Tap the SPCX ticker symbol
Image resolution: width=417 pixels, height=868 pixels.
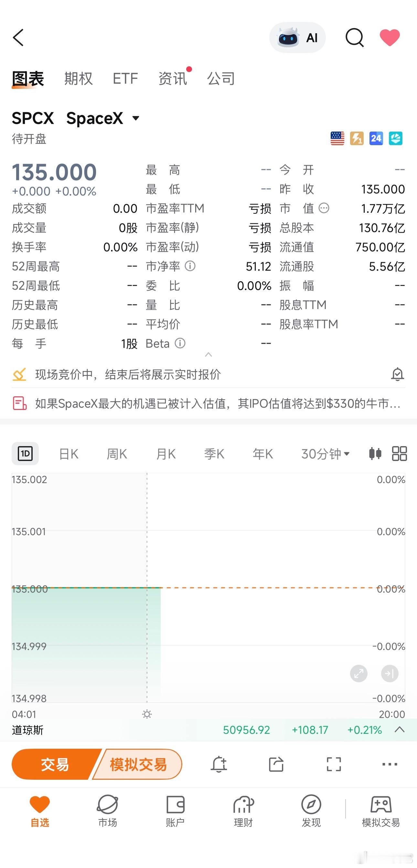33,118
